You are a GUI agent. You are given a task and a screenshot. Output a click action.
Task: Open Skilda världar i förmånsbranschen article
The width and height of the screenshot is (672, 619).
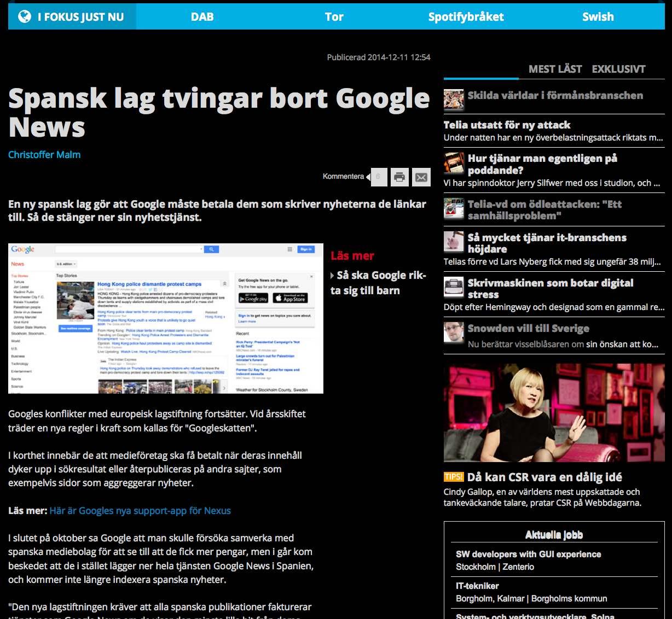[555, 95]
